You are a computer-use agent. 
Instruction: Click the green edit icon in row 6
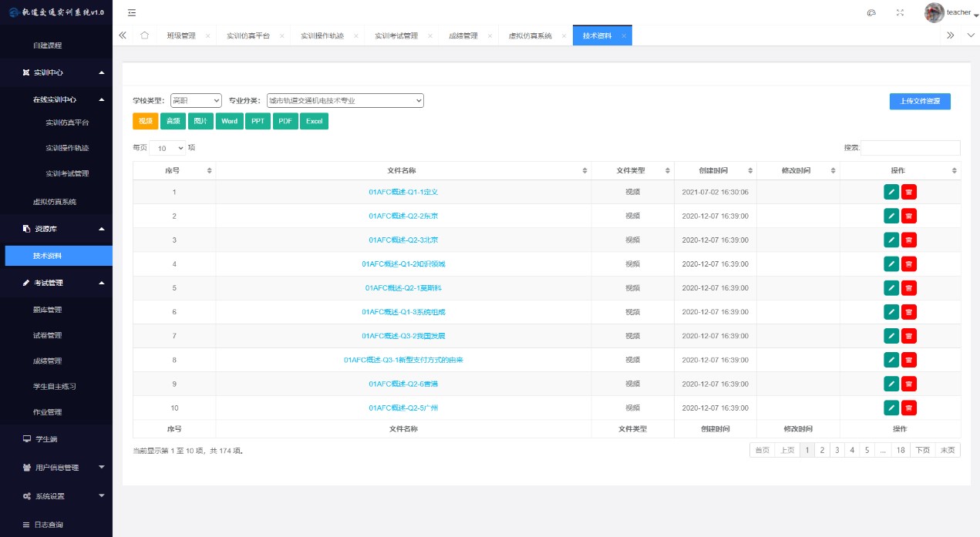pos(891,312)
